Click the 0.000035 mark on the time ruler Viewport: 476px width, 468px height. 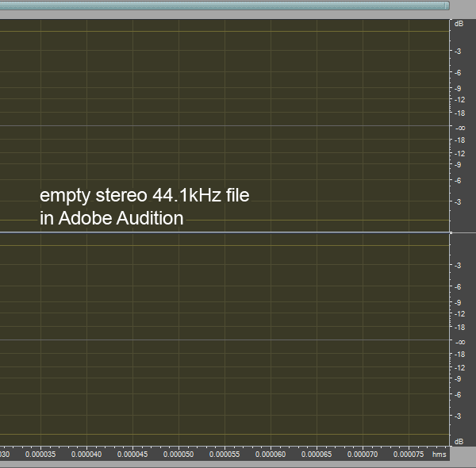[40, 455]
